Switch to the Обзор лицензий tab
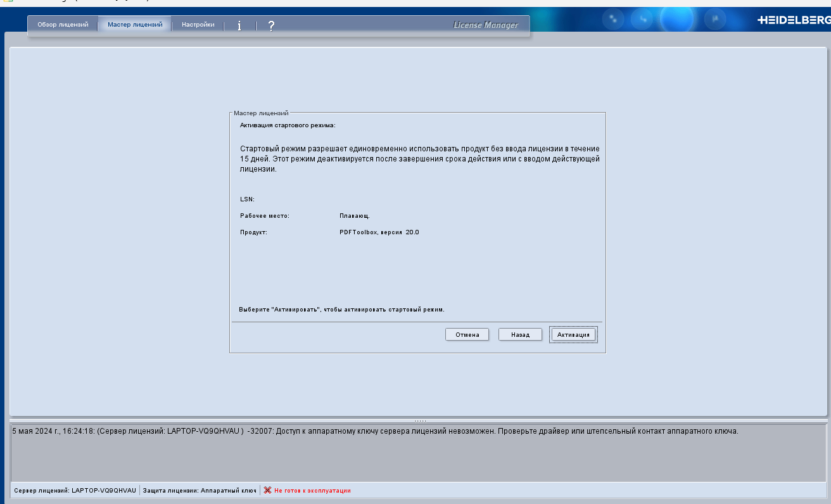 point(63,25)
